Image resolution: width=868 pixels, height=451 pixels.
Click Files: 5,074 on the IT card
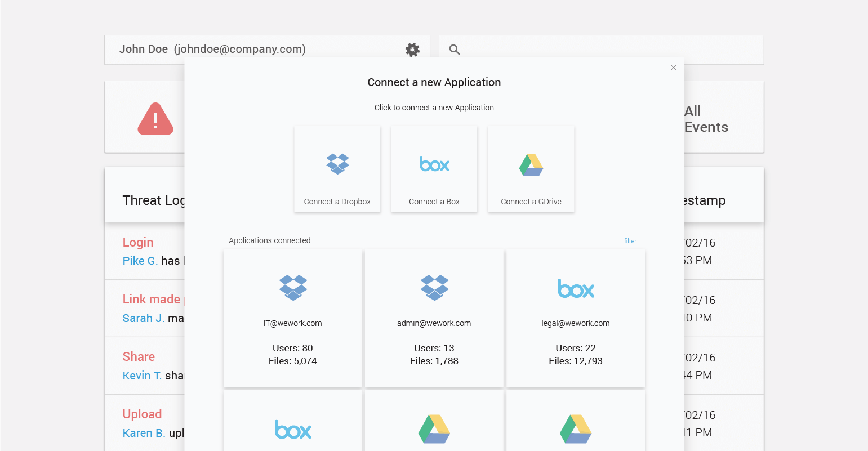293,361
